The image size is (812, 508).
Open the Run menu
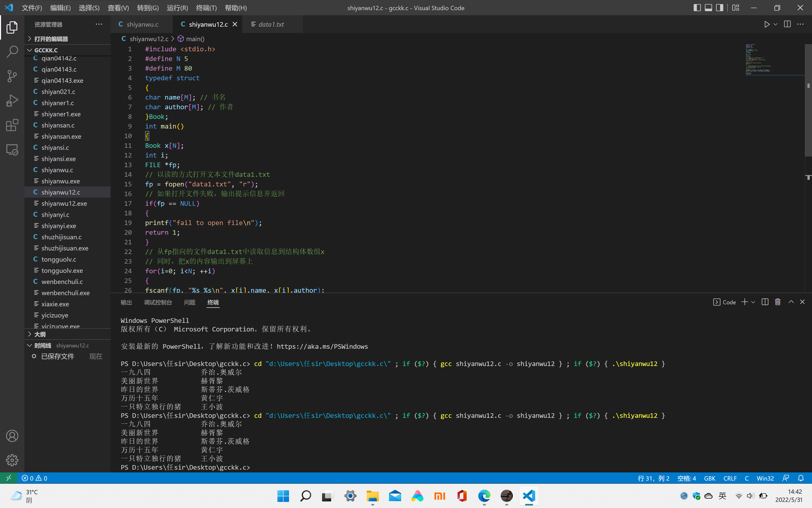(x=177, y=8)
